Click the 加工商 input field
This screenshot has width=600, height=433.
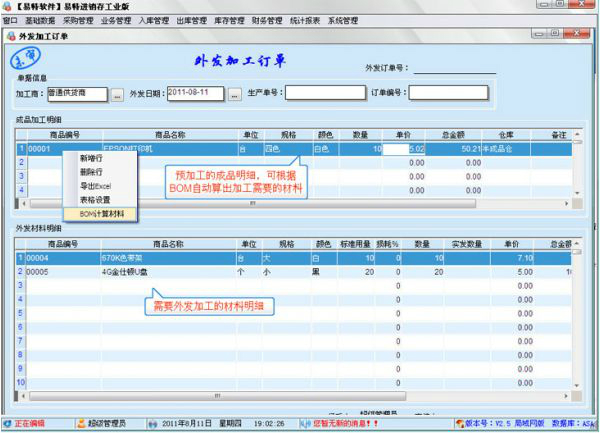[77, 94]
